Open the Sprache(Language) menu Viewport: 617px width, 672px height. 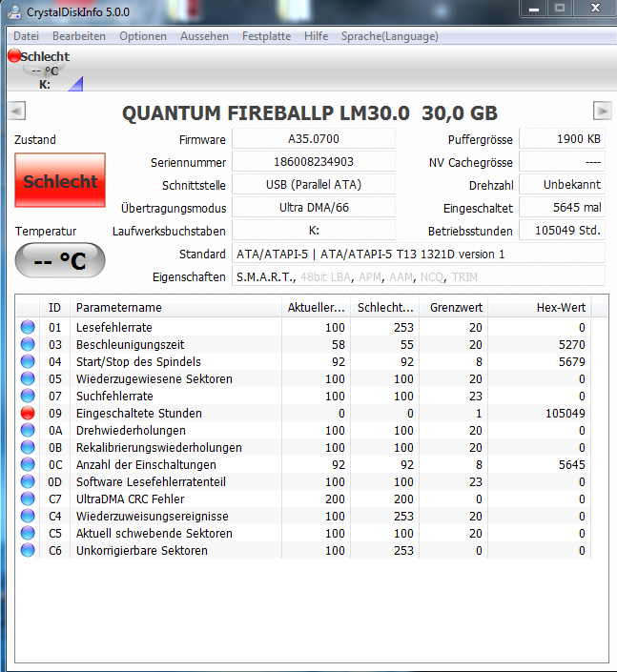(x=389, y=36)
